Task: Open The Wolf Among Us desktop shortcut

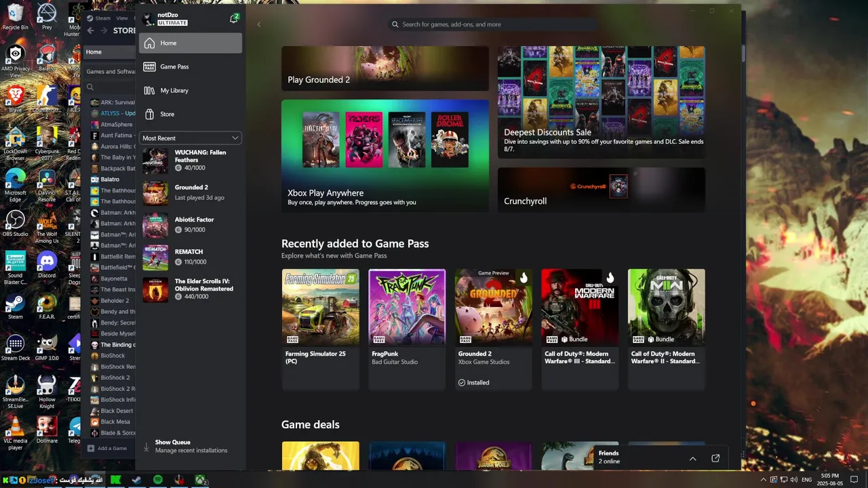Action: [47, 227]
